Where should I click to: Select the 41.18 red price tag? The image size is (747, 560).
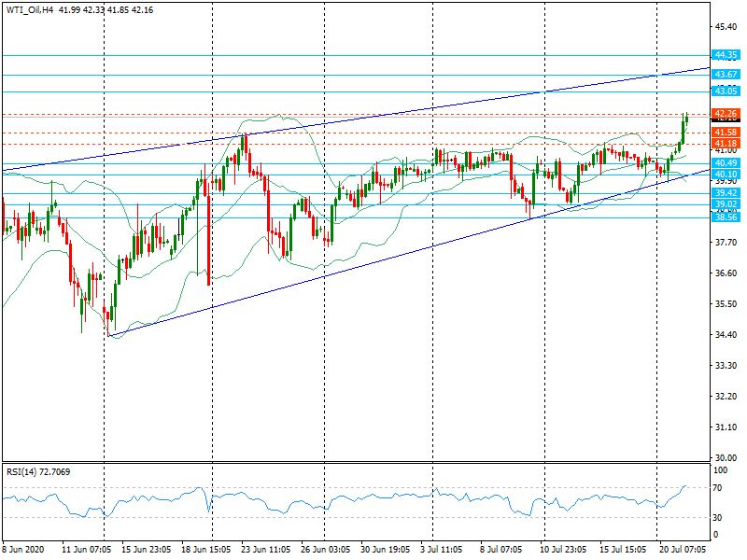(x=726, y=144)
